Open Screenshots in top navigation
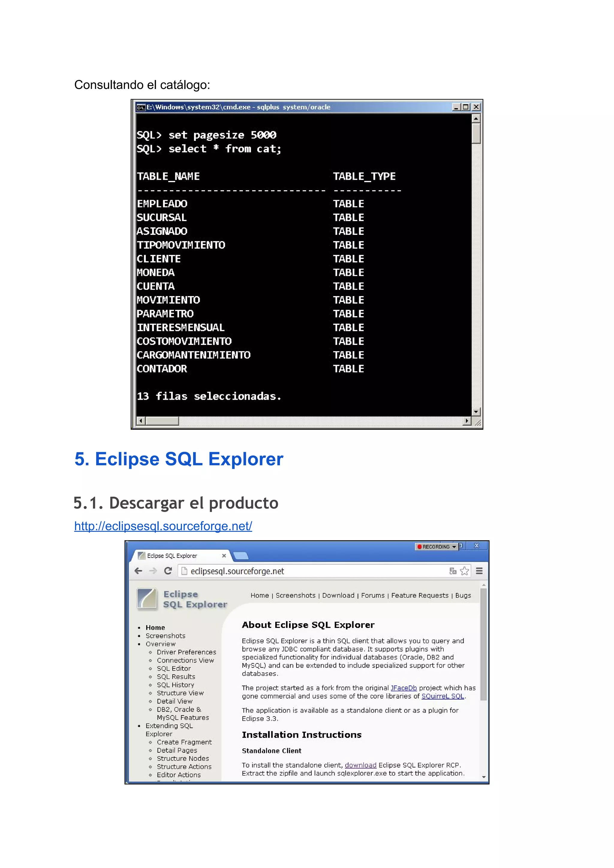Viewport: 614px width, 868px height. (296, 595)
